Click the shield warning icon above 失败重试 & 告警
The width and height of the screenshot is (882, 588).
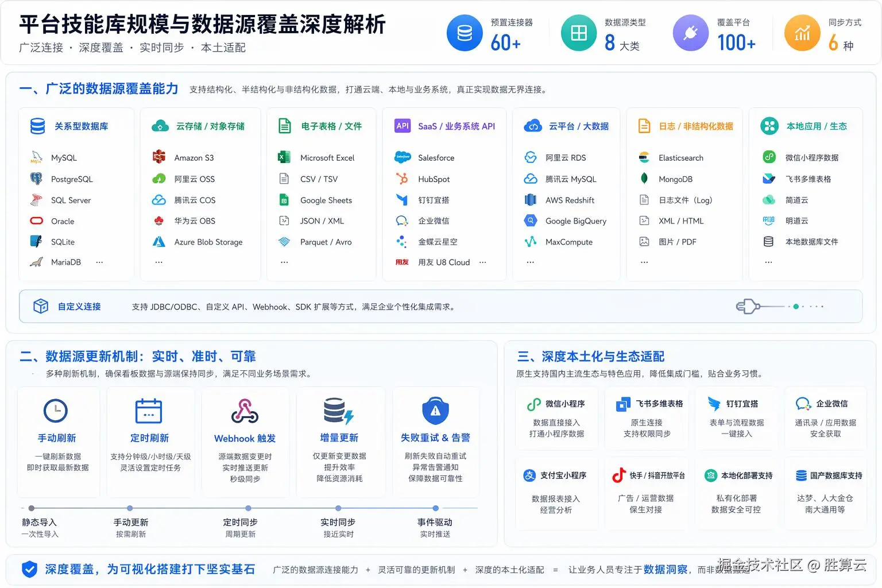(435, 411)
